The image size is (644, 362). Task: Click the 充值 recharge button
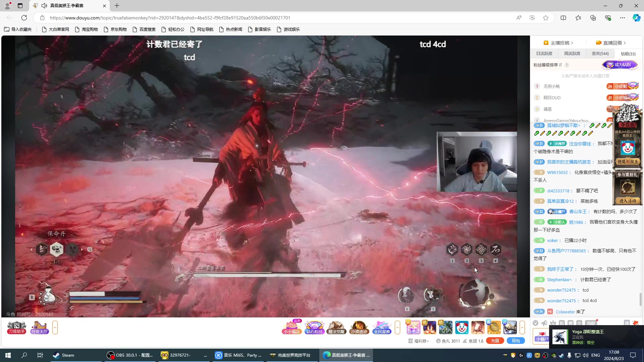click(x=495, y=341)
